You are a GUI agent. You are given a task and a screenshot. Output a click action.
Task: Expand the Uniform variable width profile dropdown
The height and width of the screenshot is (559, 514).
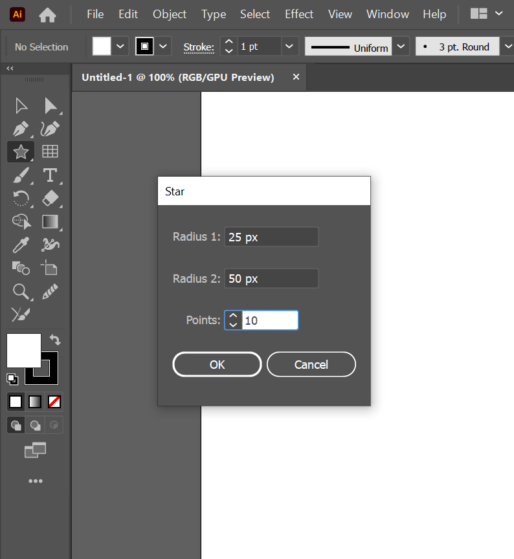(x=401, y=46)
